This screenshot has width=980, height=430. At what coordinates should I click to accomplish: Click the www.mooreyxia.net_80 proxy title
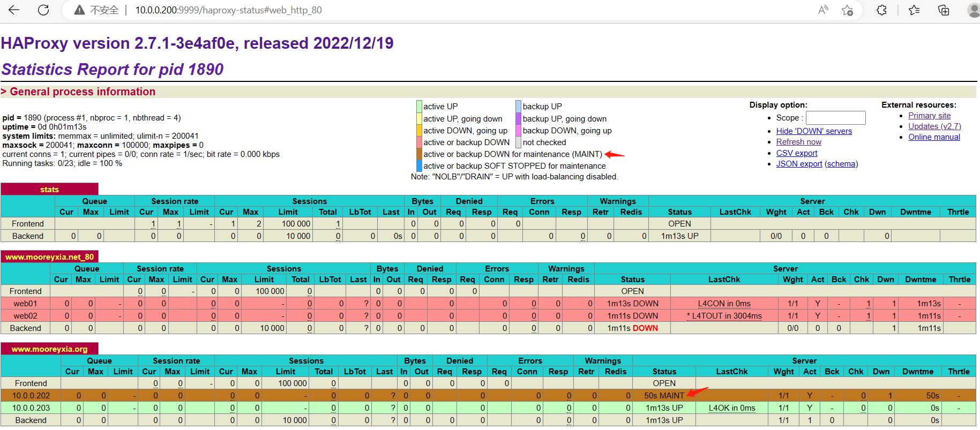49,257
